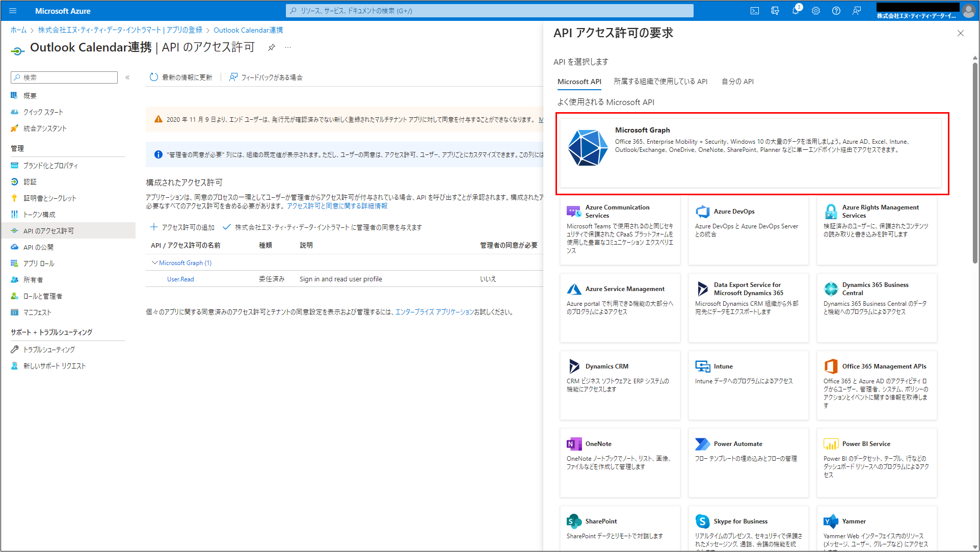The width and height of the screenshot is (980, 552).
Task: Select SharePoint API card
Action: point(620,529)
